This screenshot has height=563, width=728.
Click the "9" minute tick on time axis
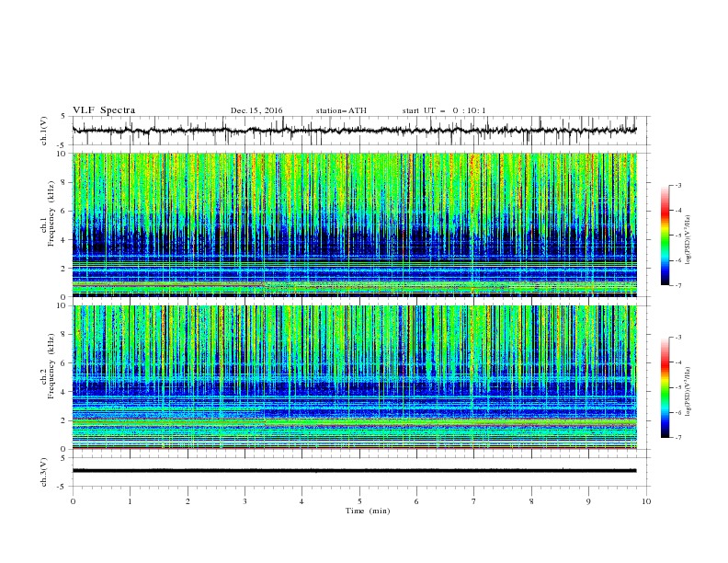(588, 501)
